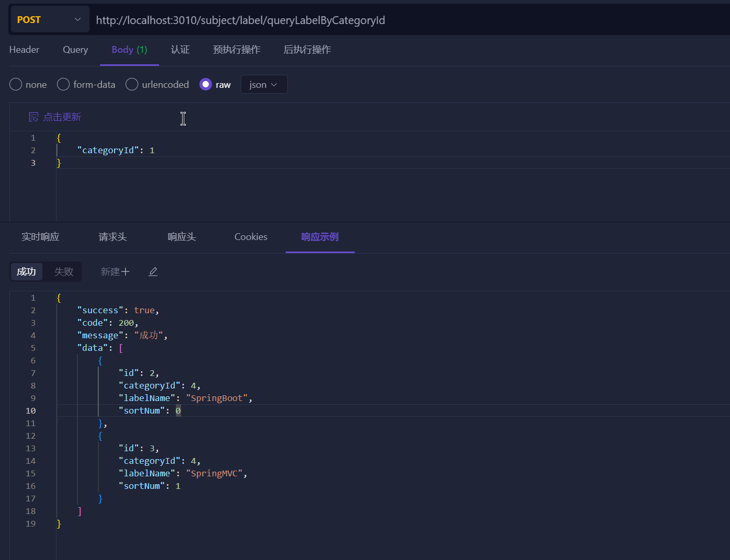Click the 点击更新 icon
Screen dimensions: 730x560
33,117
